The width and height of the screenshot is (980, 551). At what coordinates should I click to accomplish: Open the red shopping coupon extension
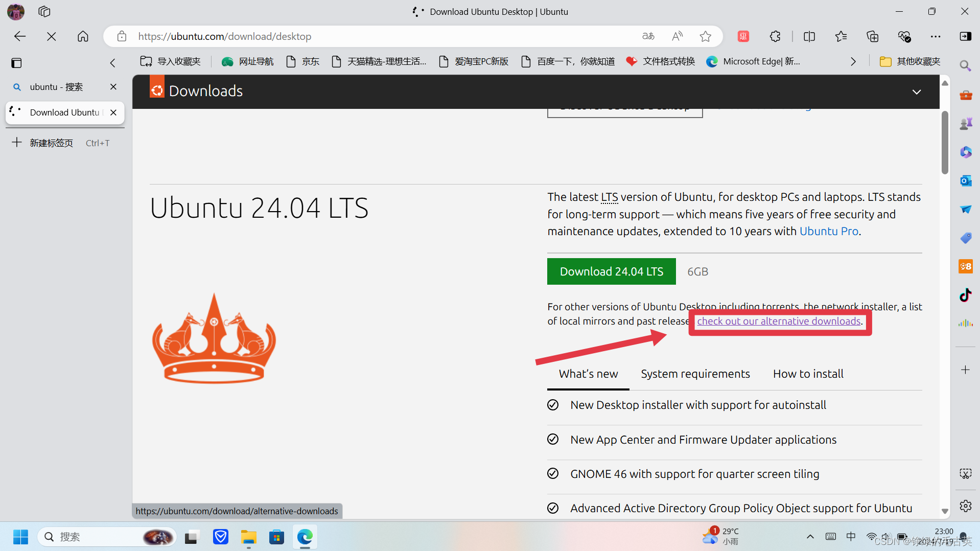[743, 36]
